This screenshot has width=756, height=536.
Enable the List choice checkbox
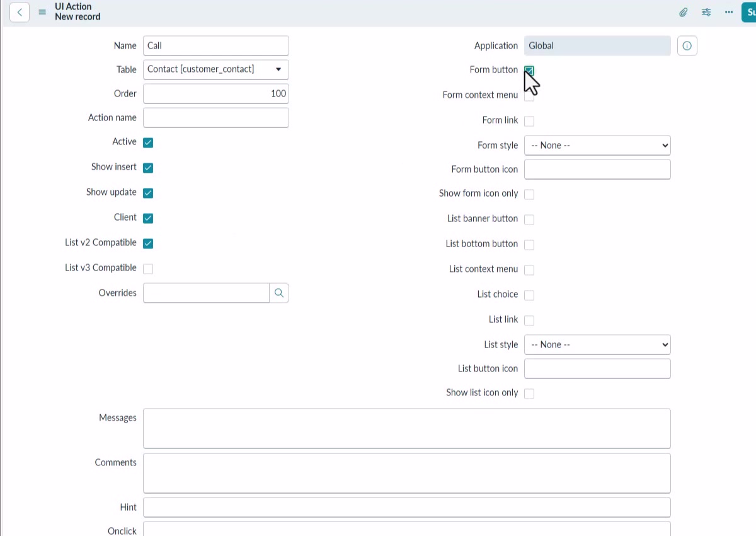[x=529, y=295]
